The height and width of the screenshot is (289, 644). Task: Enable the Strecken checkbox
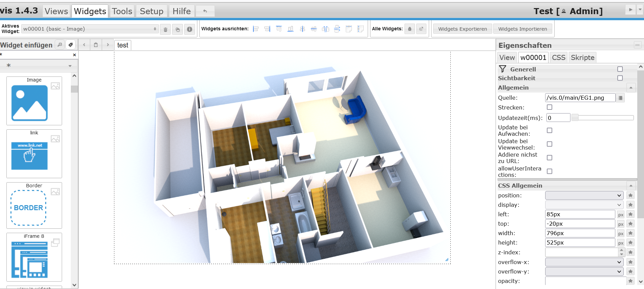[550, 107]
